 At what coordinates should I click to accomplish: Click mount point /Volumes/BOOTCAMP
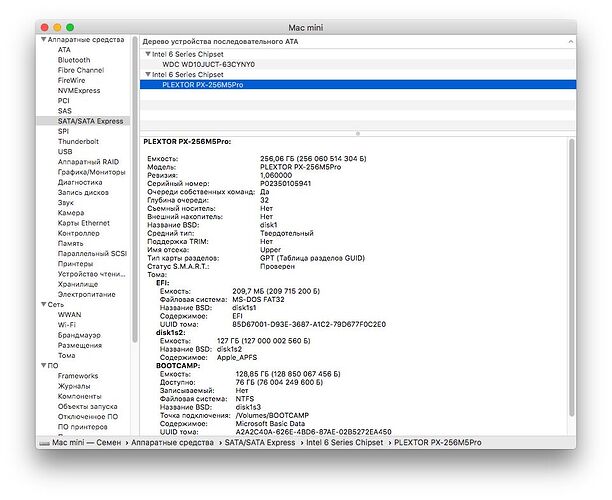(x=272, y=415)
